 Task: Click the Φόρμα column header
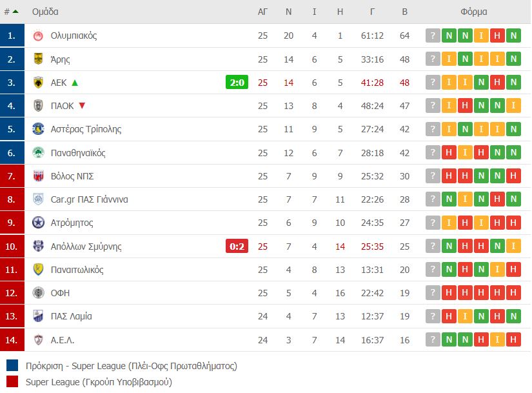click(474, 12)
